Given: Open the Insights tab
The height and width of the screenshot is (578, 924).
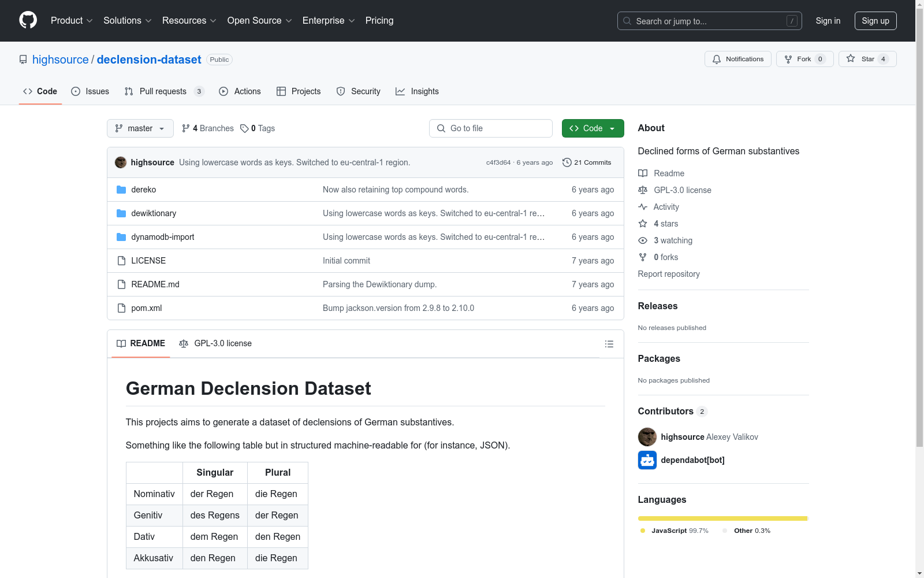Looking at the screenshot, I should click(x=417, y=91).
